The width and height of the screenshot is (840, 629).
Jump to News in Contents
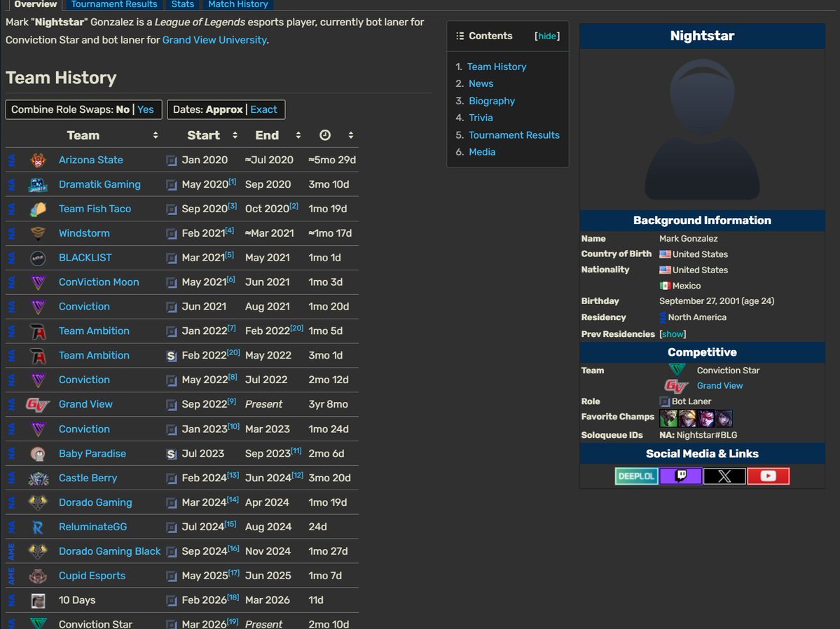[x=481, y=83]
